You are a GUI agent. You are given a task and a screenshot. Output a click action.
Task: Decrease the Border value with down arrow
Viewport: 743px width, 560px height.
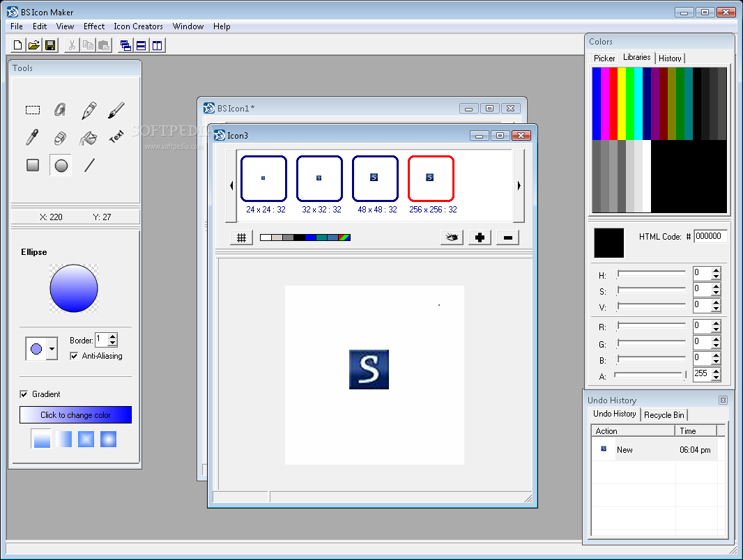coord(113,343)
